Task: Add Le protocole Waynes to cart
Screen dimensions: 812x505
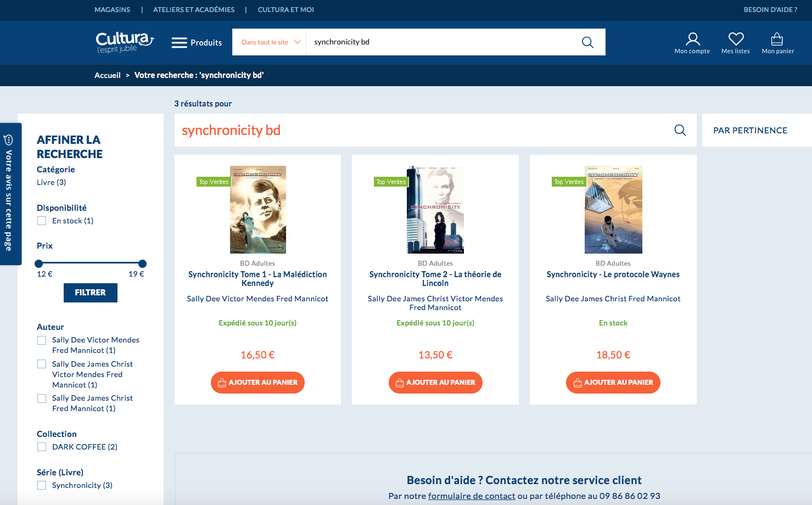Action: tap(613, 383)
